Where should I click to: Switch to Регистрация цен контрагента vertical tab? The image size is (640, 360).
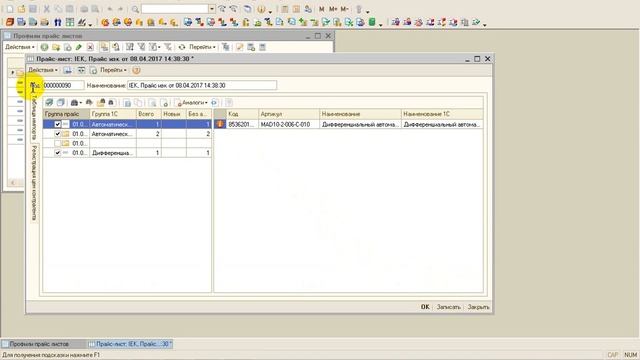pos(34,183)
